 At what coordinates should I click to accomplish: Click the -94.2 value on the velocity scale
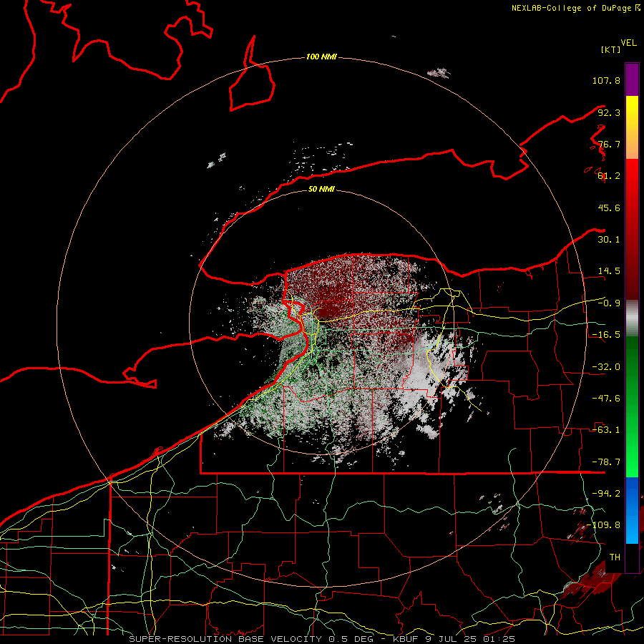606,494
